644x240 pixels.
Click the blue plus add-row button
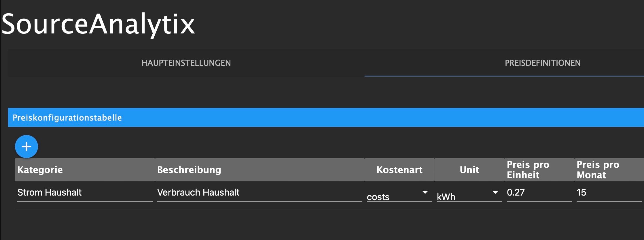click(26, 147)
